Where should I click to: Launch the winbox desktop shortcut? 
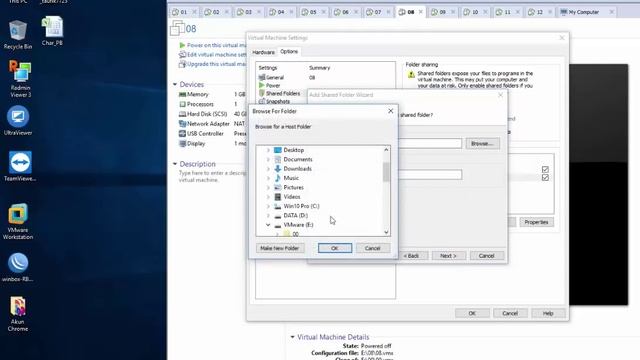(18, 267)
